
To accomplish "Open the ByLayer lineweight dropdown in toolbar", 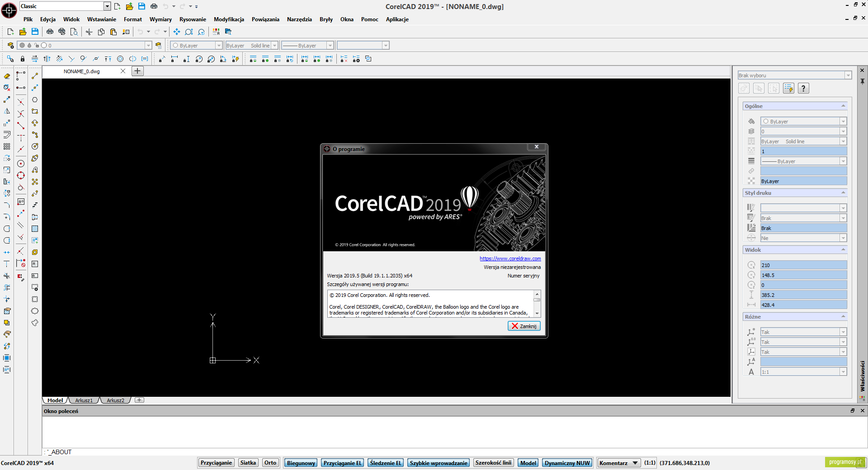I will [307, 45].
